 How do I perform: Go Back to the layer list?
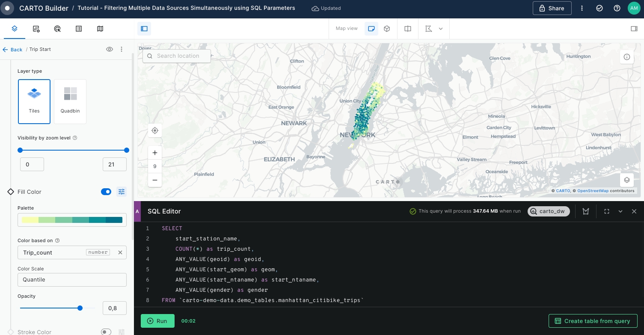coord(12,50)
